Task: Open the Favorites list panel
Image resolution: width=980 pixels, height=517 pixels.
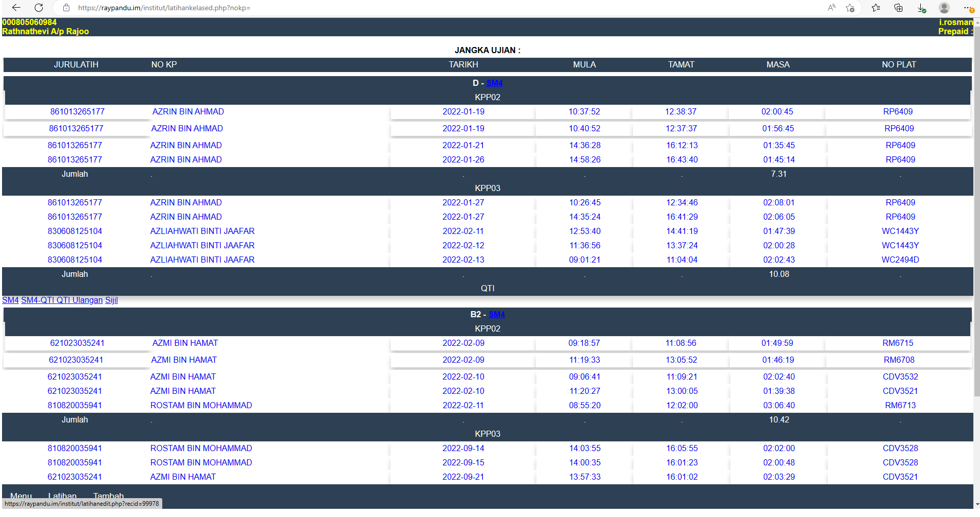Action: [x=876, y=8]
